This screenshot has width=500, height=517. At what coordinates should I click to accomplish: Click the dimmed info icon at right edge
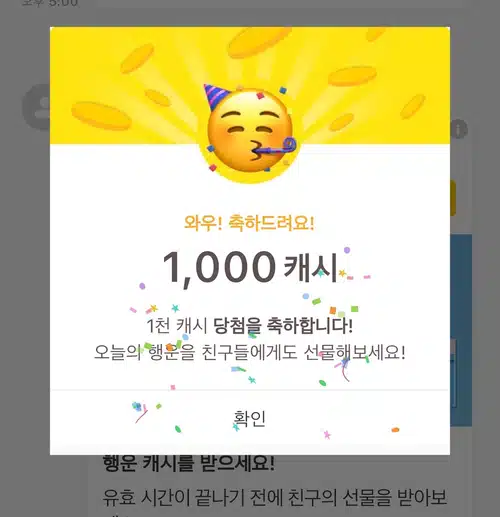pos(460,129)
